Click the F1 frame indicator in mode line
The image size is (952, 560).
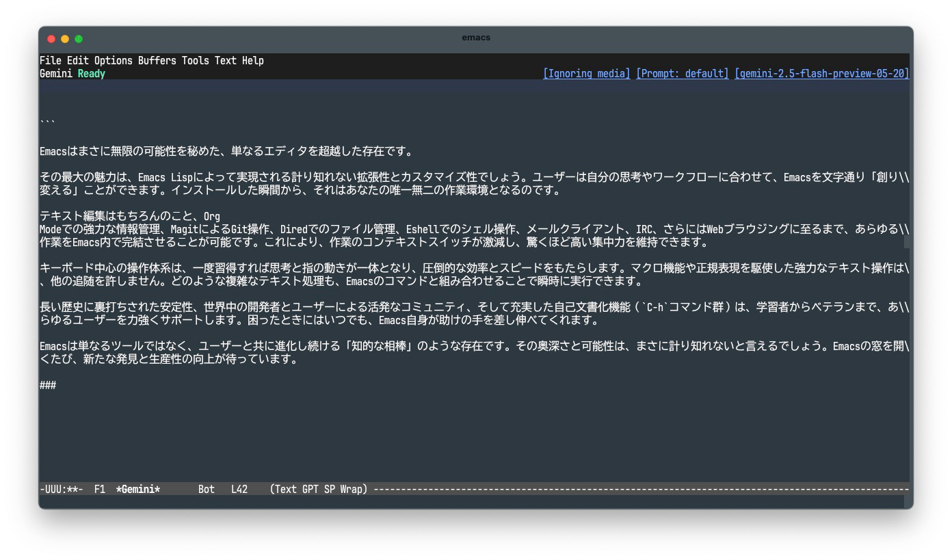(x=100, y=490)
